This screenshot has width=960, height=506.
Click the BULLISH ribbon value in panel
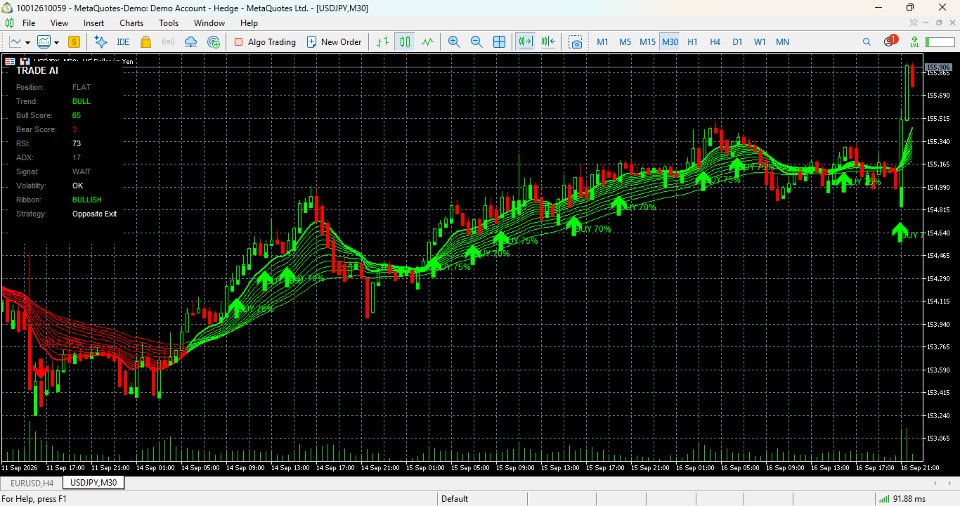(87, 200)
